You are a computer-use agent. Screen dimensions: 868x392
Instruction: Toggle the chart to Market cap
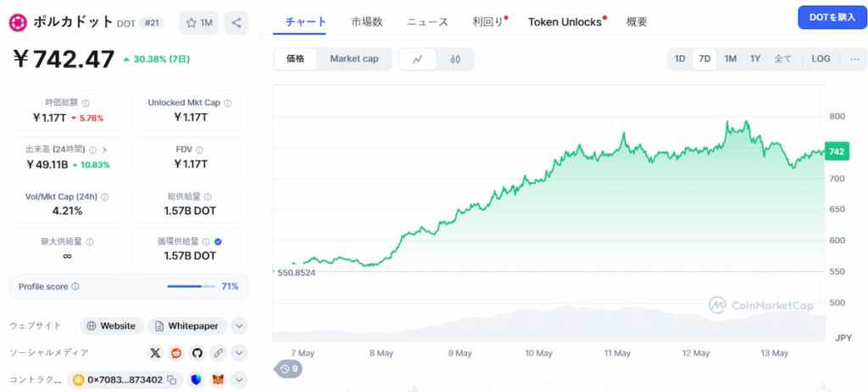click(x=354, y=59)
